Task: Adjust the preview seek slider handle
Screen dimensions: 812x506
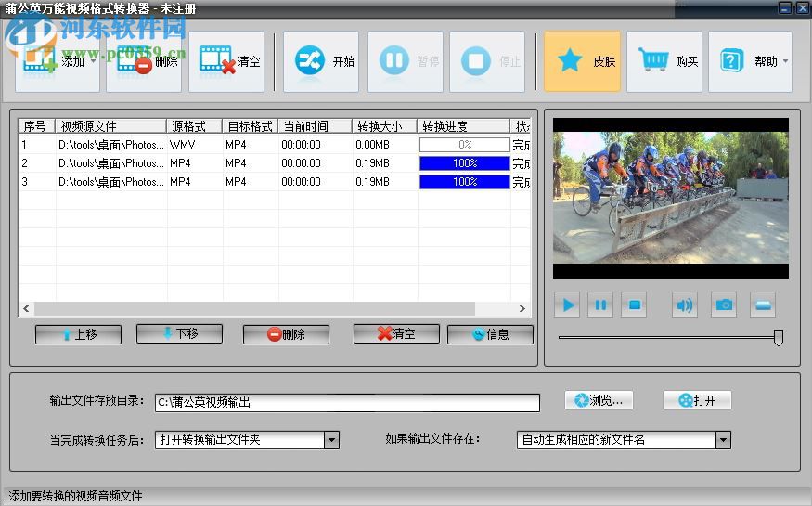Action: click(778, 337)
